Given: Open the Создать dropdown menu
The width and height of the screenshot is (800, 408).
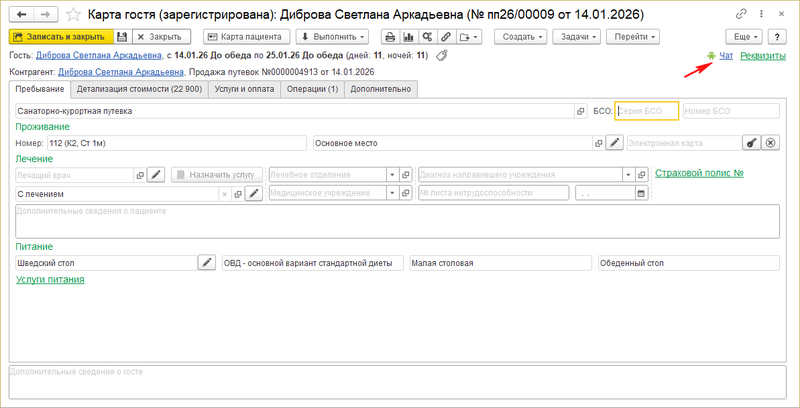Looking at the screenshot, I should [520, 37].
